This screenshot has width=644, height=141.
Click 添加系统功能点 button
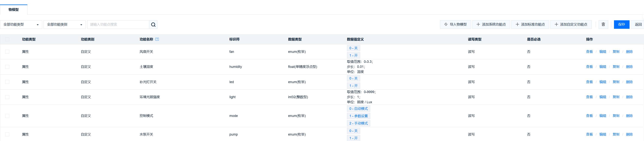point(491,24)
